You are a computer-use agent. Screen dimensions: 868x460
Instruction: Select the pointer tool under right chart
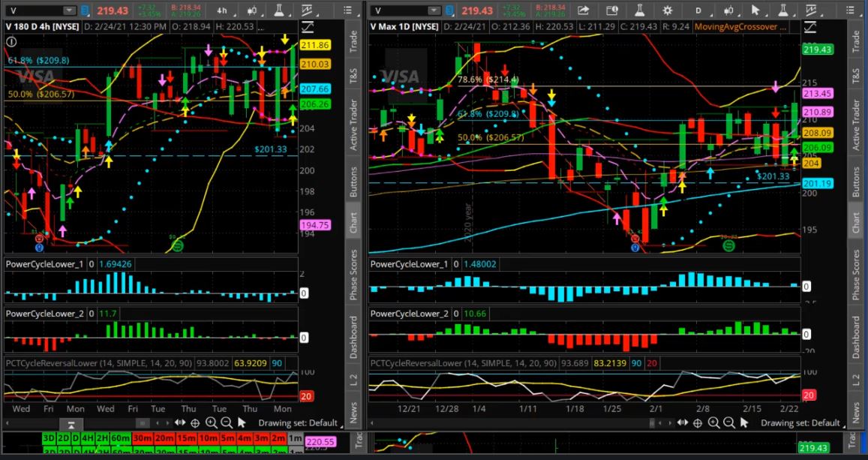pyautogui.click(x=744, y=423)
